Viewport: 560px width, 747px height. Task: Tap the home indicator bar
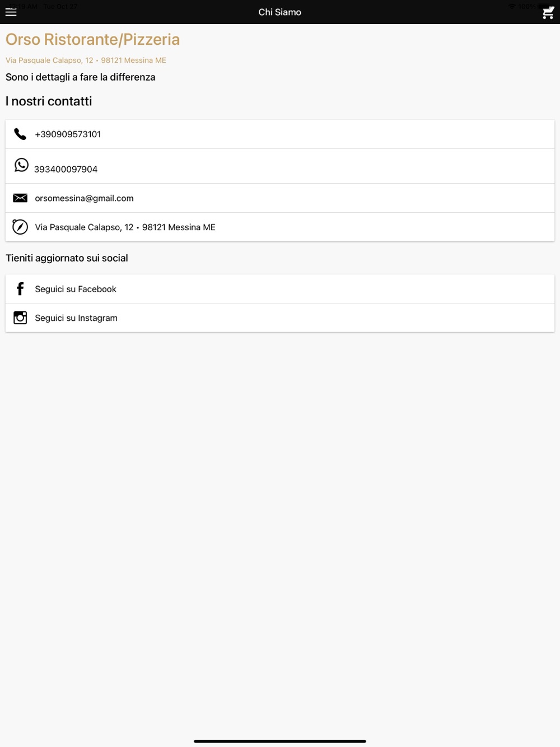(x=280, y=741)
